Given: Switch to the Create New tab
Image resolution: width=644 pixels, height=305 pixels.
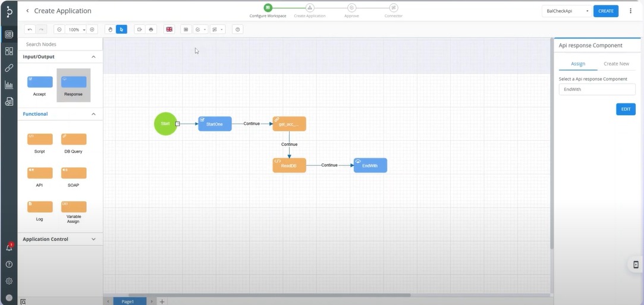Looking at the screenshot, I should pos(616,64).
